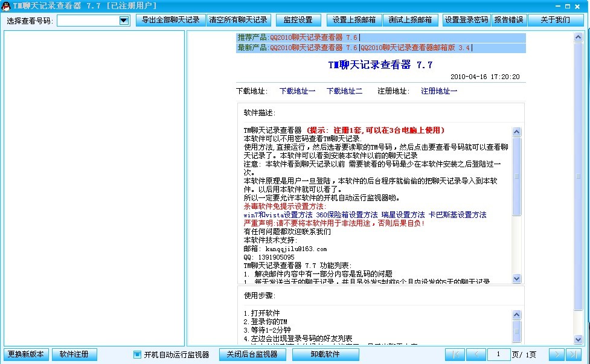The image size is (590, 364).
Task: Click 更换新版本 button
Action: coord(26,354)
